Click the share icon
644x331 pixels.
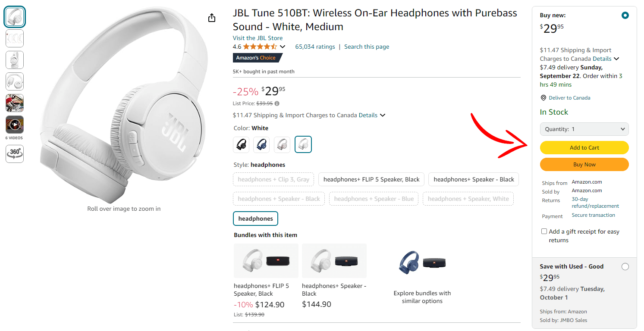point(211,18)
